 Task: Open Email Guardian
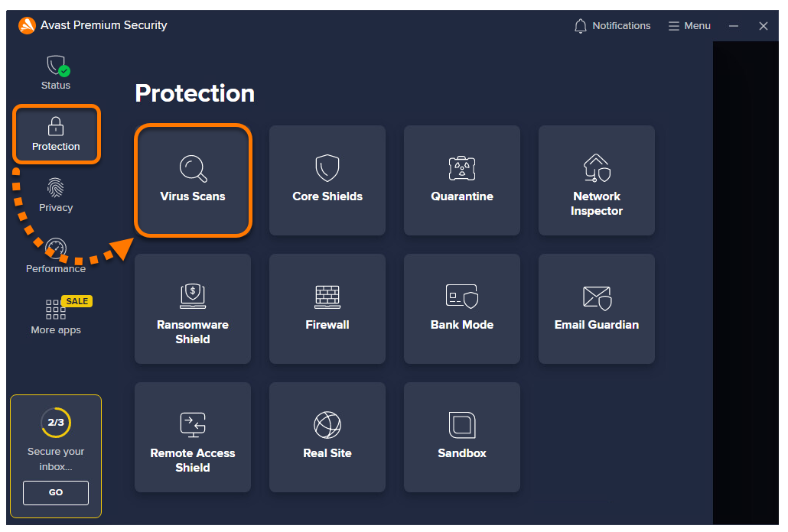pos(597,309)
